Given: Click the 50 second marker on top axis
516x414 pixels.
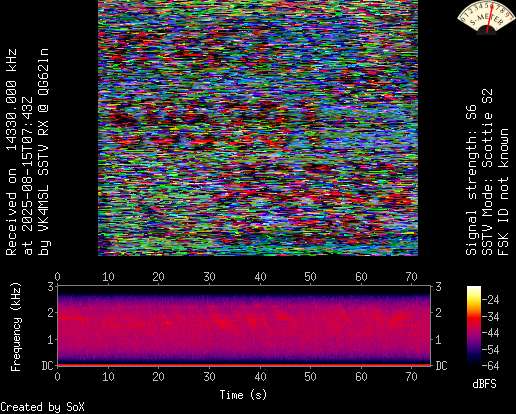Looking at the screenshot, I should click(x=310, y=277).
